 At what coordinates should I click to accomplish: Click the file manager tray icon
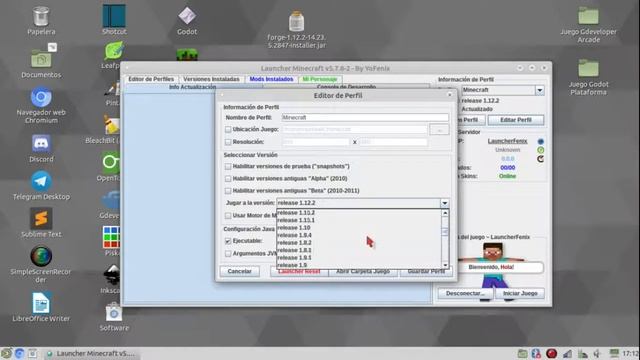tap(522, 353)
